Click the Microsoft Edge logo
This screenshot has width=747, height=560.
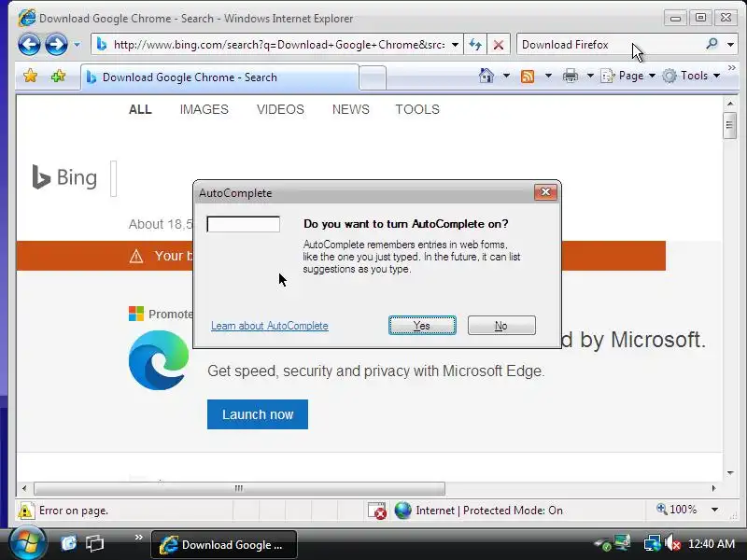159,360
